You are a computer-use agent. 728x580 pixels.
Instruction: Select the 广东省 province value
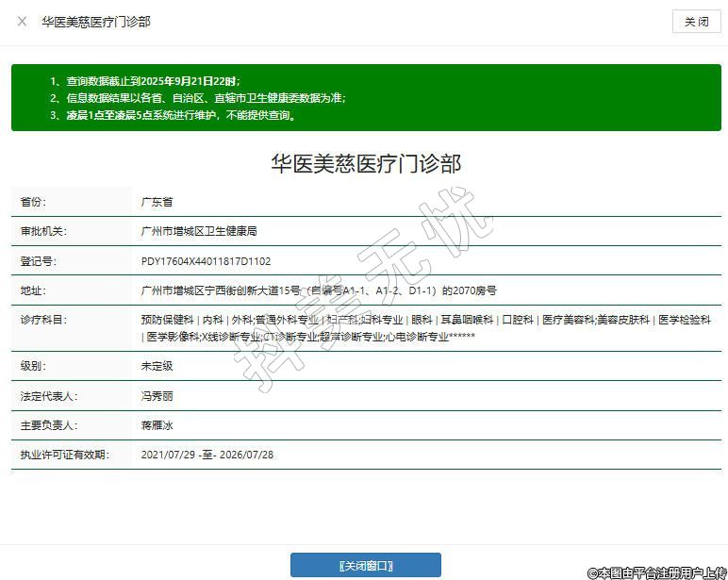(x=157, y=202)
